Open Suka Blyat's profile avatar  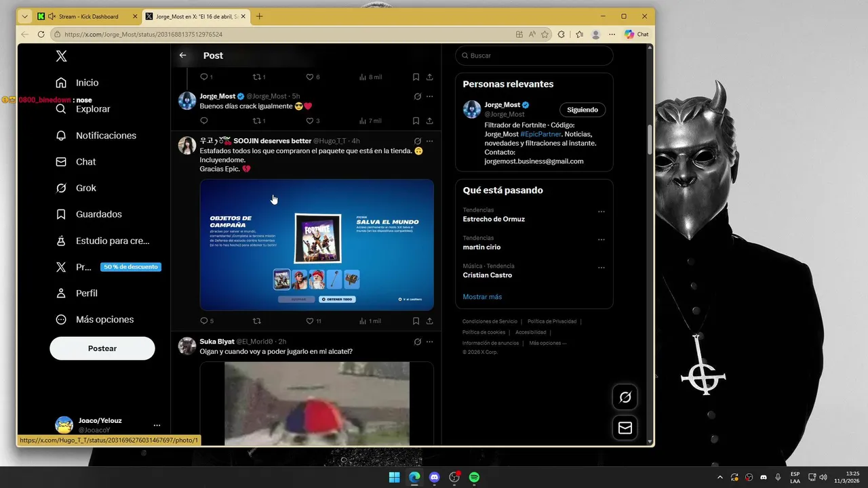(187, 346)
